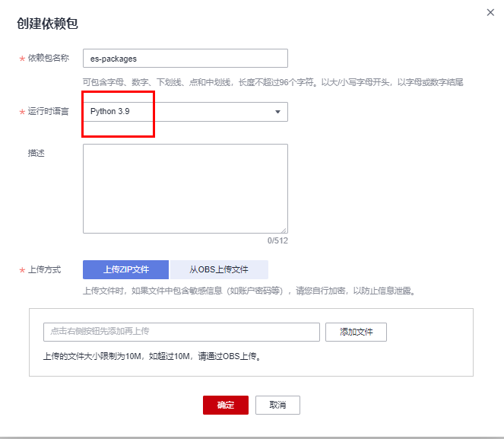Cancel the dialog with 取消
The image size is (504, 439).
click(277, 405)
